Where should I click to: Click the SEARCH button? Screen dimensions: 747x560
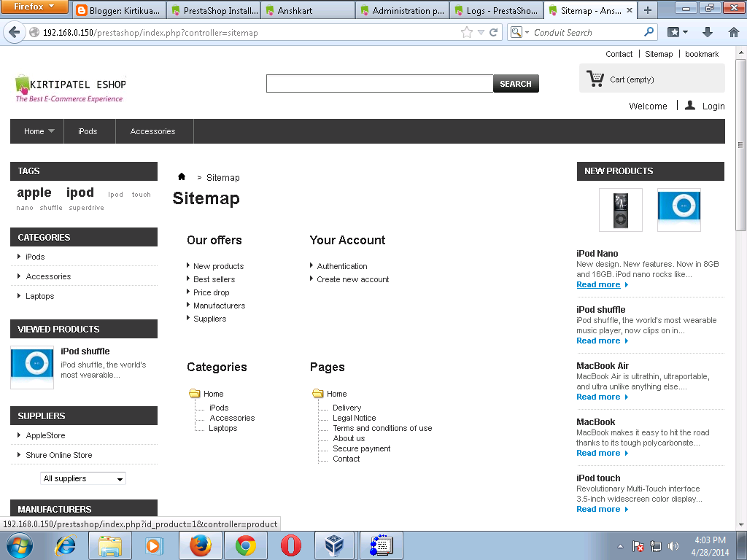tap(516, 84)
